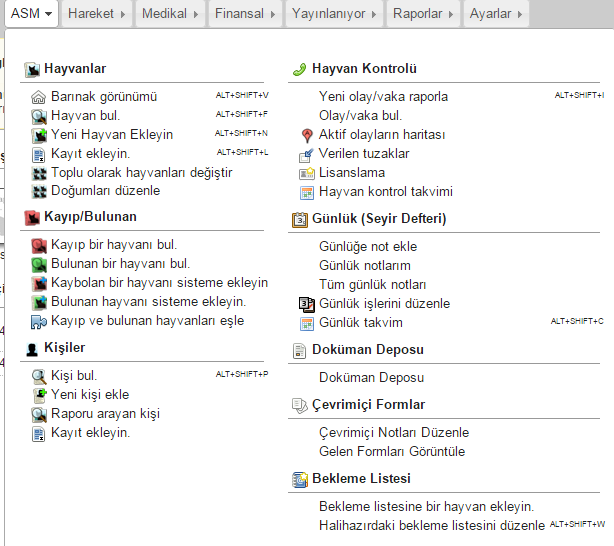Click the Günlük takvim calendar icon

pos(307,324)
